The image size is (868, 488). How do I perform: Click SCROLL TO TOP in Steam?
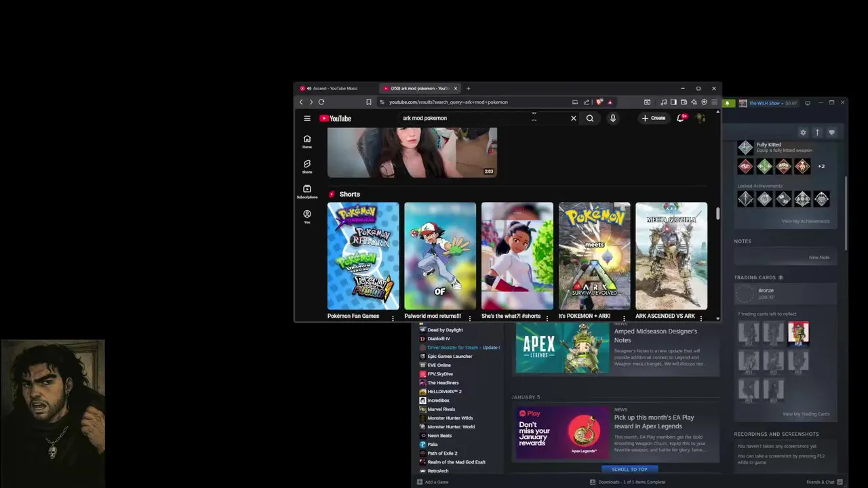point(629,469)
